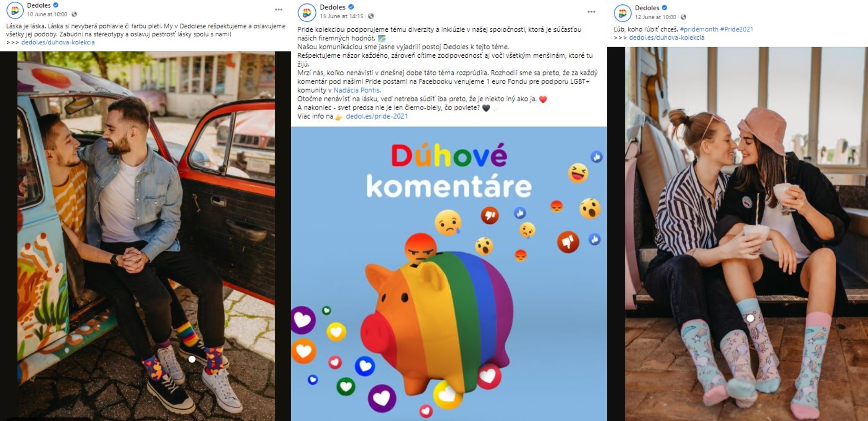Click the verified badge on the 15 June post

coord(351,7)
